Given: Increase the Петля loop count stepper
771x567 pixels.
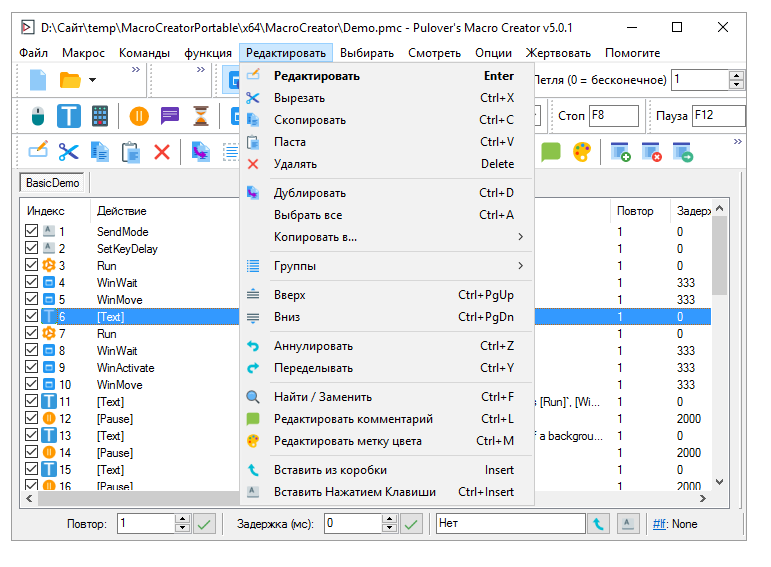Looking at the screenshot, I should pyautogui.click(x=736, y=76).
